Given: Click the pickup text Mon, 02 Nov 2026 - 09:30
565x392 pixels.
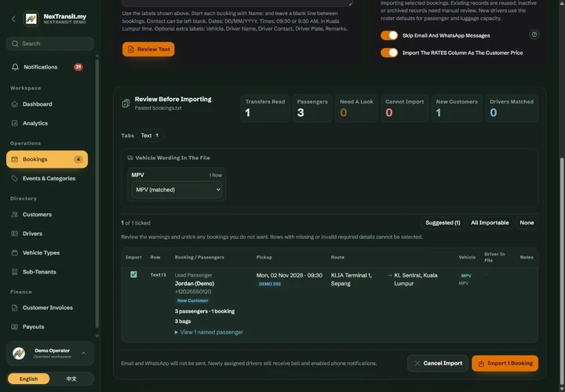Looking at the screenshot, I should (x=290, y=275).
